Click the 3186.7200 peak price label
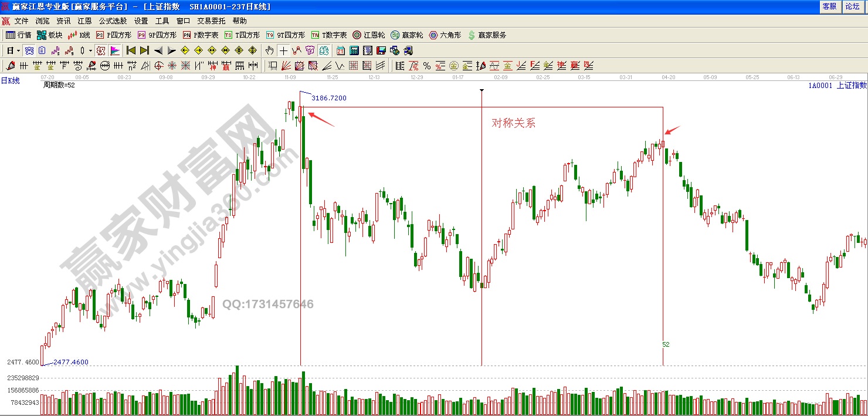This screenshot has height=416, width=868. tap(328, 98)
